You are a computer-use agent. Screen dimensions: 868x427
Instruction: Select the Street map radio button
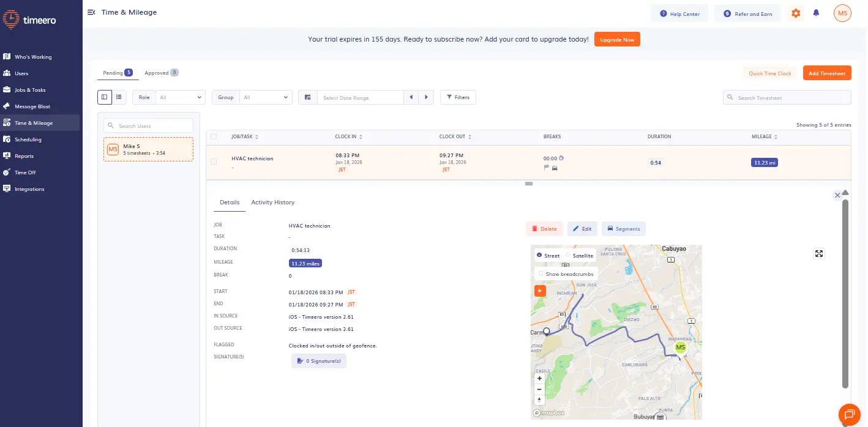(x=539, y=256)
